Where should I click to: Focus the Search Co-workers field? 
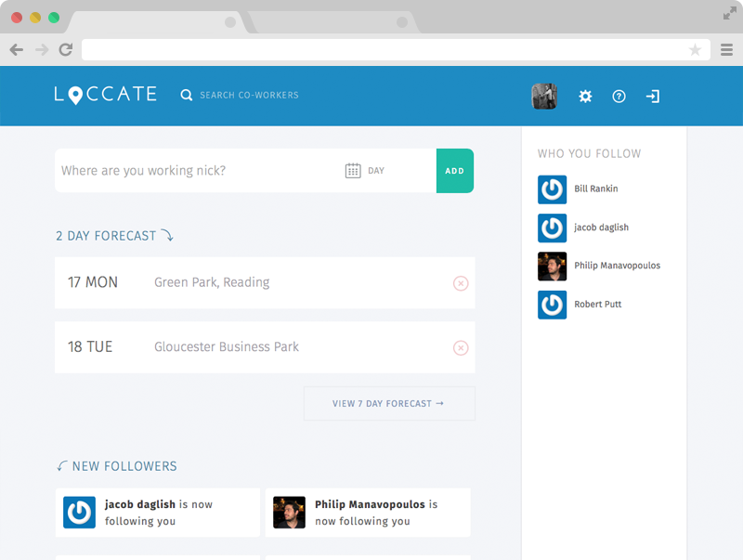(249, 96)
